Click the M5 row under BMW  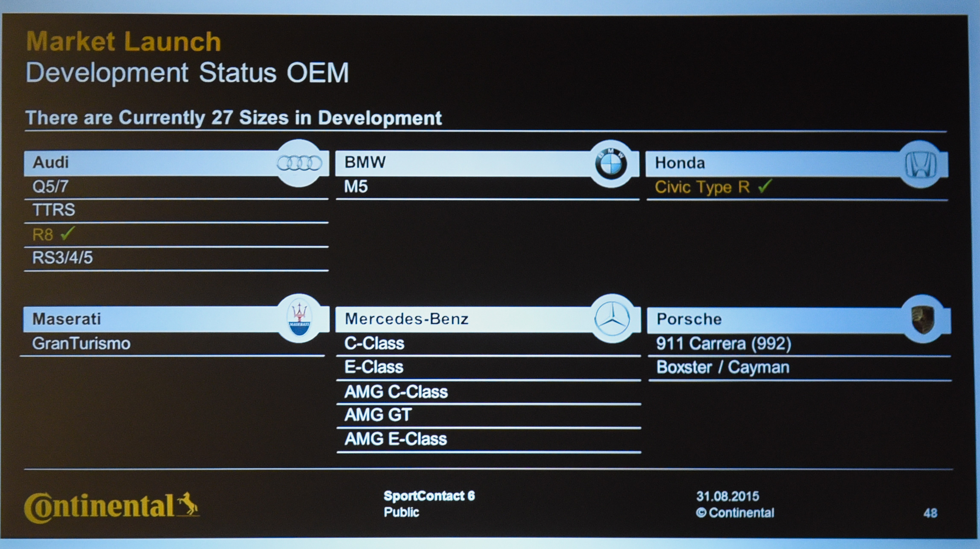coord(487,187)
